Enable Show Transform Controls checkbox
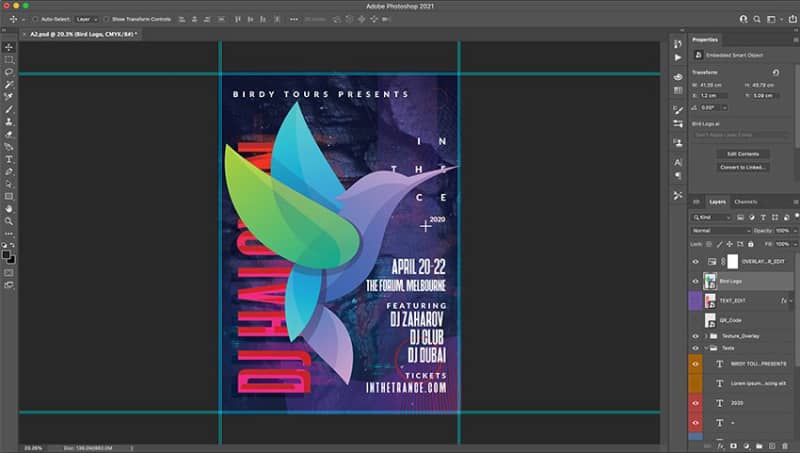 point(106,19)
